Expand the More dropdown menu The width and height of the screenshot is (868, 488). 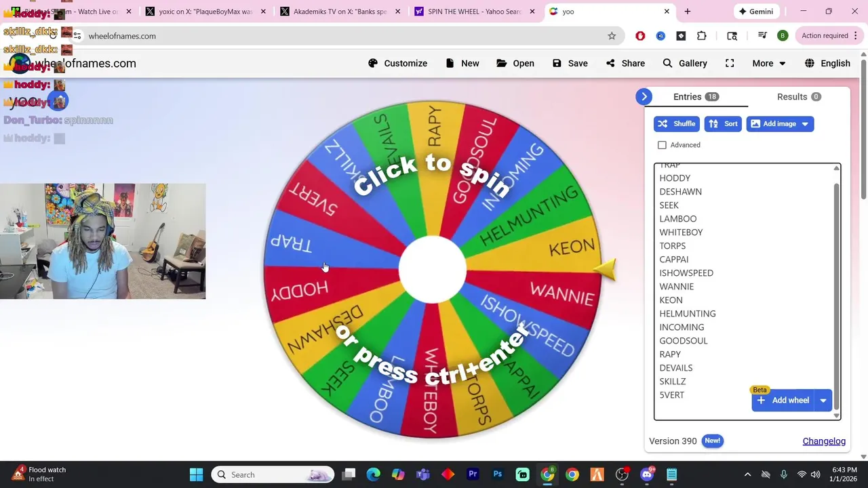coord(769,63)
